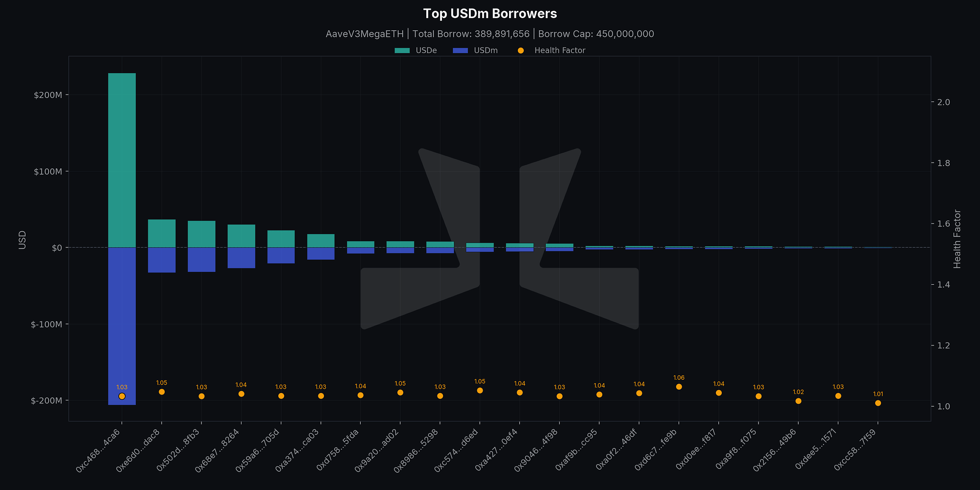Click the blue USDm bar for 0xe6d0...dac8
Screen dimensions: 980x490
pos(162,260)
